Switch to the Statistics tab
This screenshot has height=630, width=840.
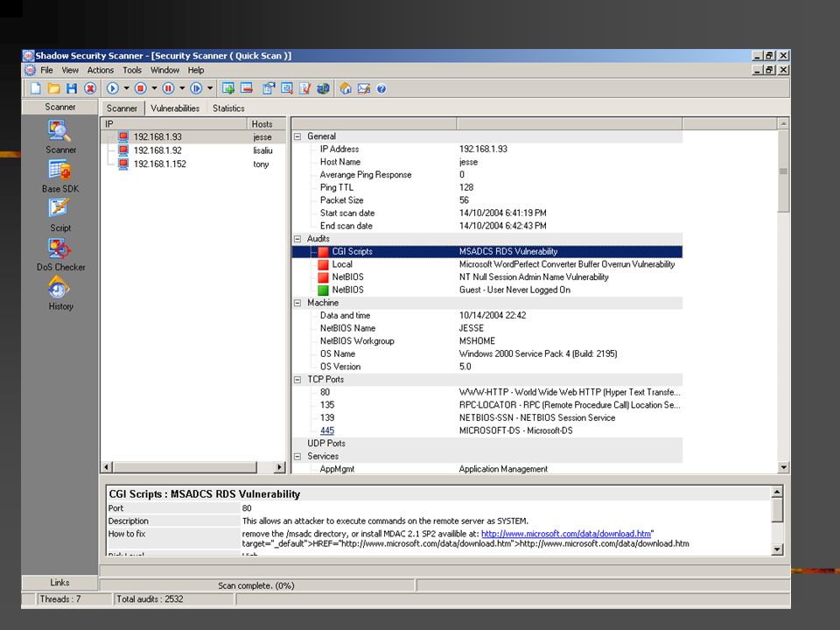[228, 108]
